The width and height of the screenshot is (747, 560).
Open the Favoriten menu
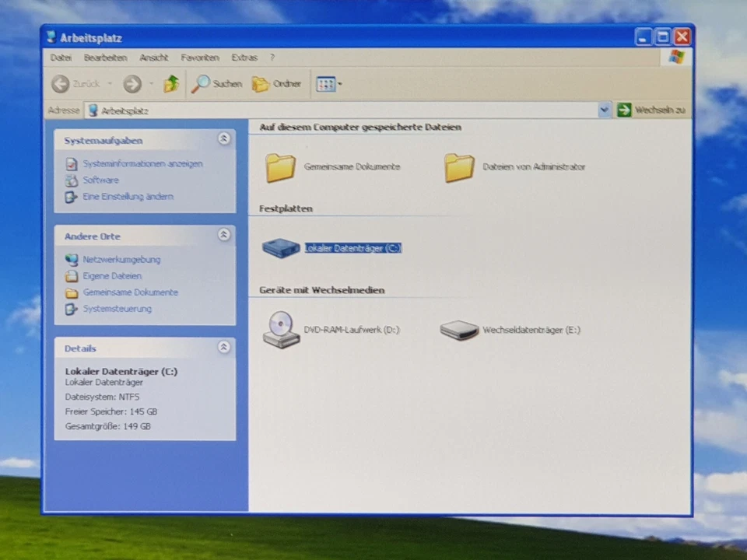pyautogui.click(x=200, y=58)
